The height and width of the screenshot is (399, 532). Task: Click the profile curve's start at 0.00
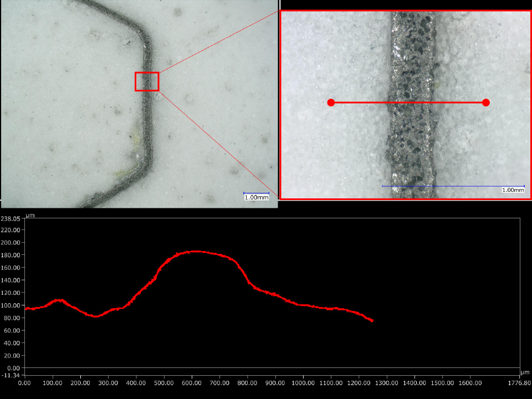point(25,308)
